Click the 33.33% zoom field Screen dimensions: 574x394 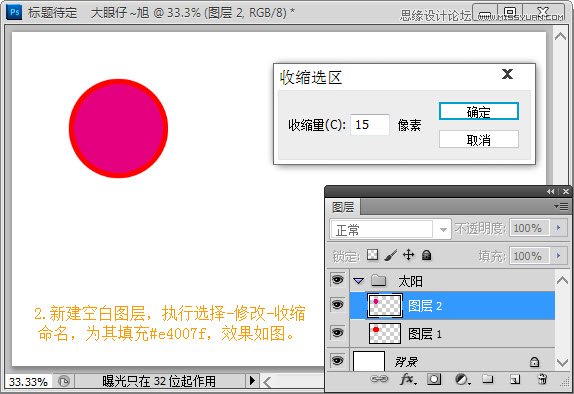[28, 382]
